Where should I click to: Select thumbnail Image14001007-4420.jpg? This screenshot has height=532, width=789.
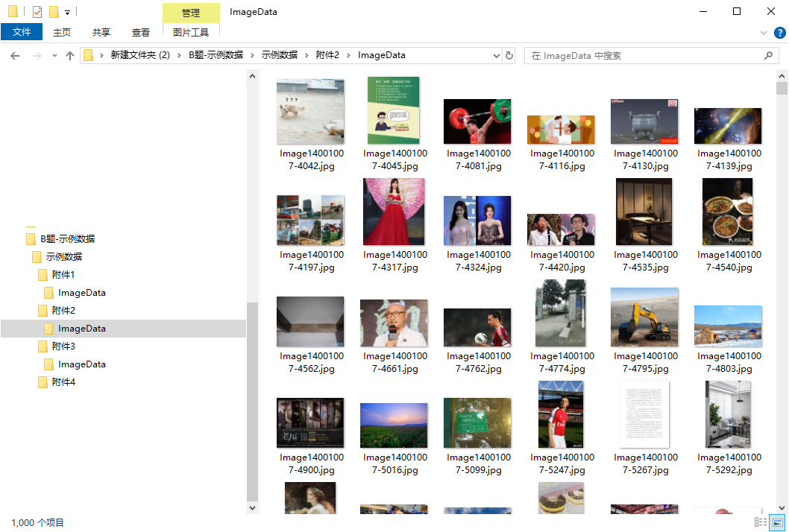[x=561, y=229]
